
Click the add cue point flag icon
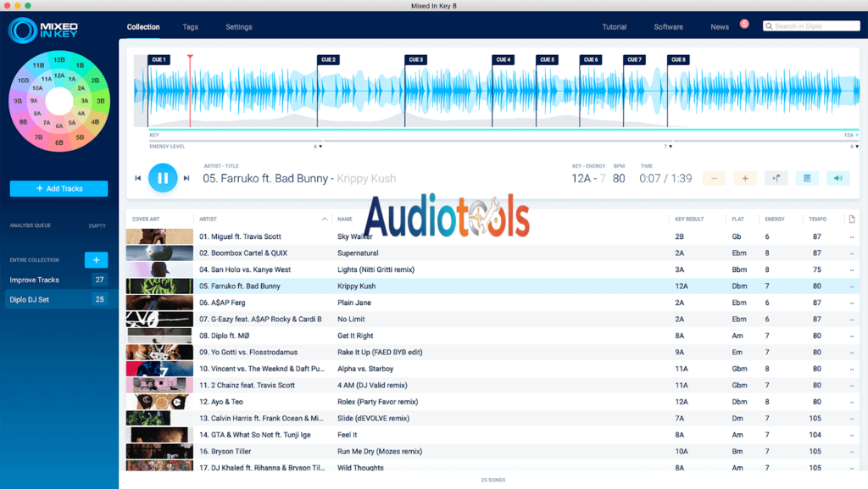[776, 178]
